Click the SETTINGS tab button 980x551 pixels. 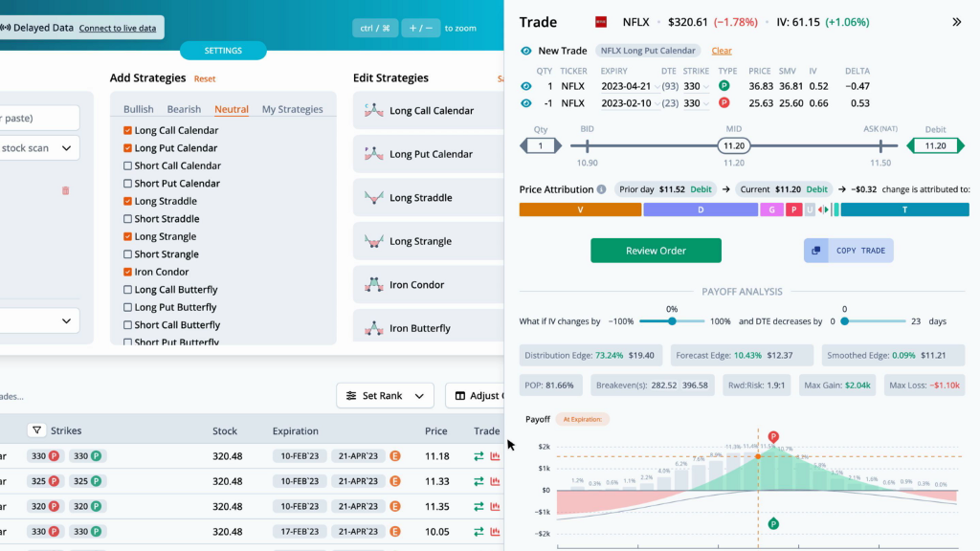point(223,51)
